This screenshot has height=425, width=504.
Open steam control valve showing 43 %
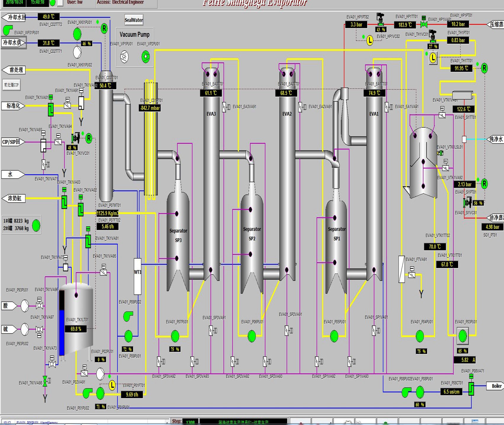pos(380,20)
